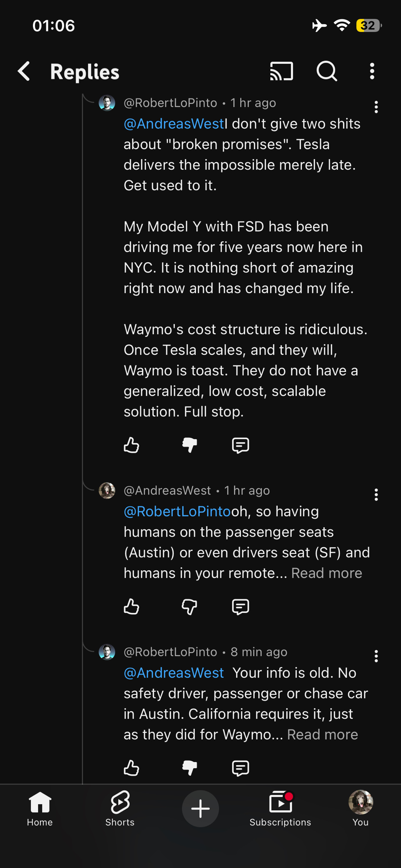
Task: Reply to RobertLoPinto's first comment
Action: tap(240, 445)
